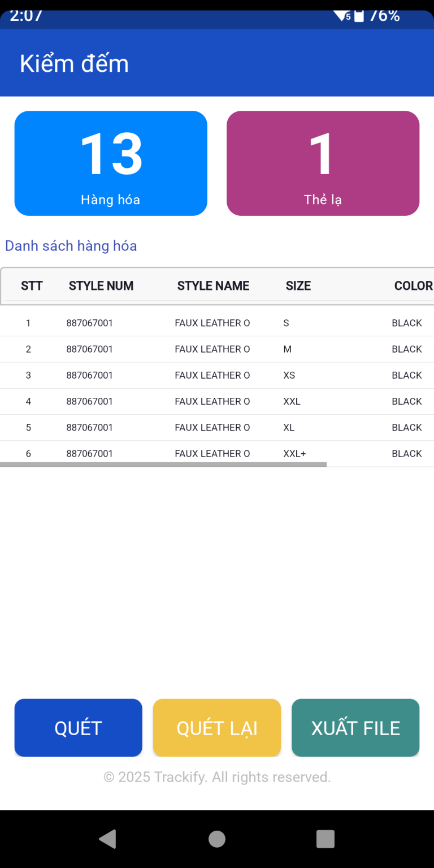
Task: Tap the battery status icon
Action: coord(359,16)
